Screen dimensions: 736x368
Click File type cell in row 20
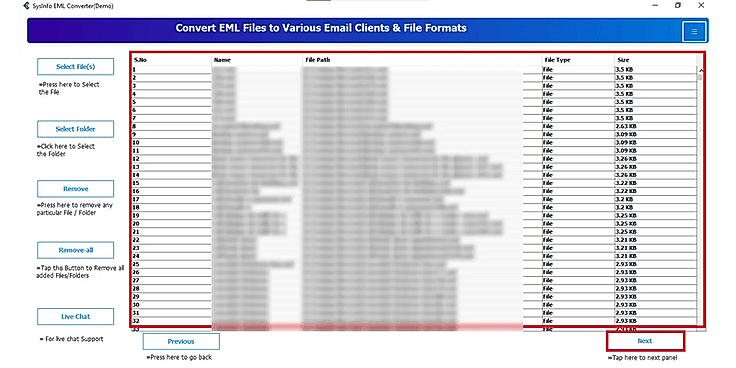(x=578, y=223)
